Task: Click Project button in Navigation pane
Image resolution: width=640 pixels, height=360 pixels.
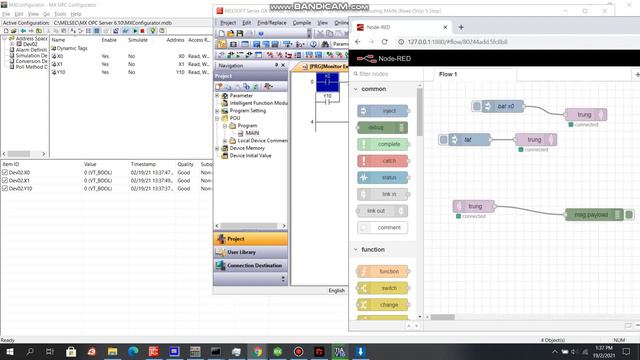Action: click(x=250, y=239)
